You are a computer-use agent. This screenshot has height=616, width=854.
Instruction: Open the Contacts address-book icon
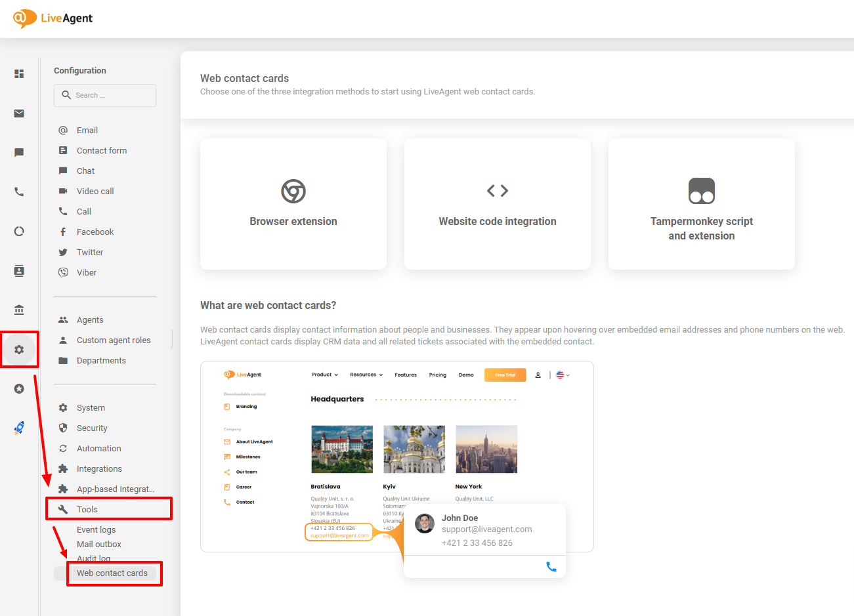point(19,270)
